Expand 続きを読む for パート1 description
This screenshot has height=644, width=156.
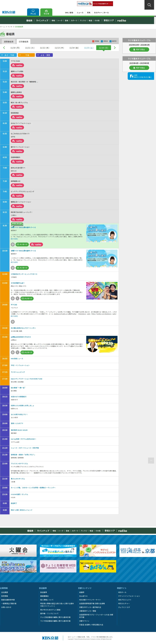pyautogui.click(x=14, y=239)
